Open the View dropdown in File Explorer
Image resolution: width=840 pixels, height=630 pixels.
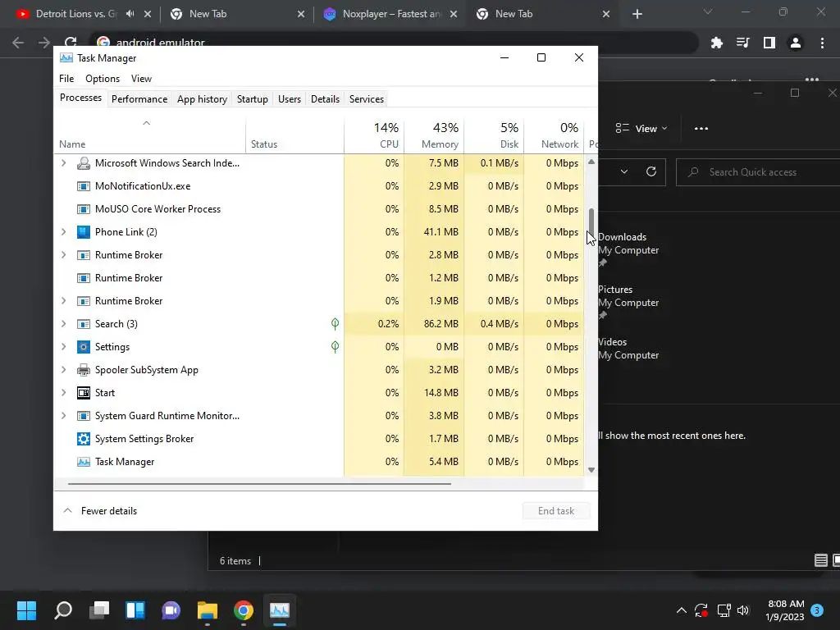coord(641,129)
